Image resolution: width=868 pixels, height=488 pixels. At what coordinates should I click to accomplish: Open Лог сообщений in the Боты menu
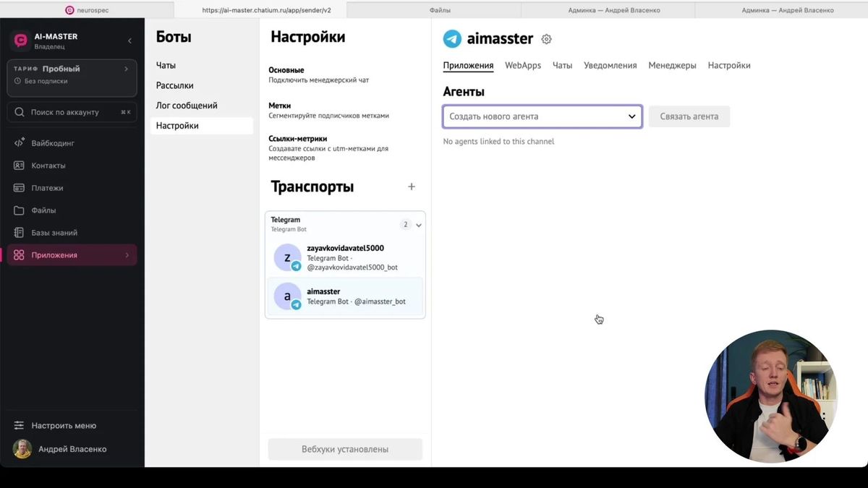click(187, 106)
